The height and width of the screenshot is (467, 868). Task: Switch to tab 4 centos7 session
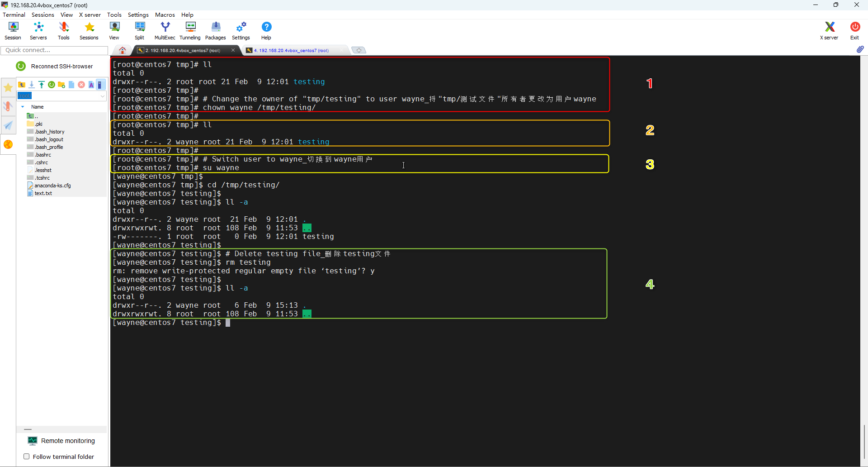click(x=292, y=50)
